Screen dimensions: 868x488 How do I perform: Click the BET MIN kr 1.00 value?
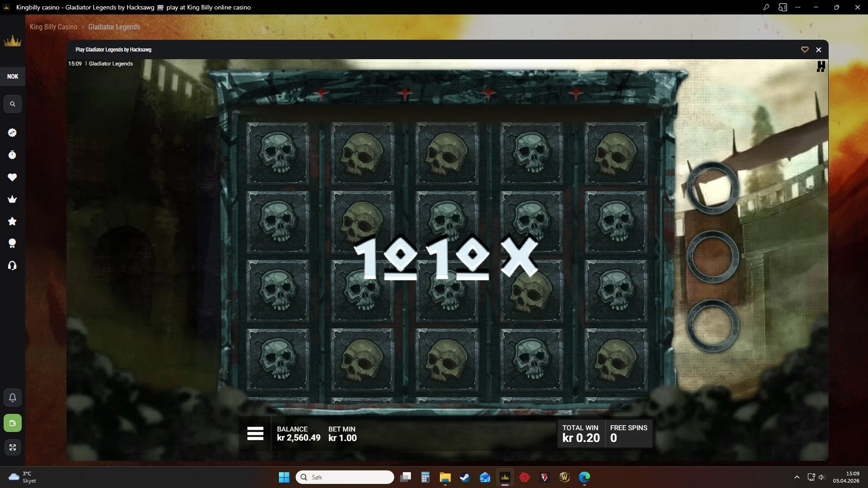tap(342, 438)
